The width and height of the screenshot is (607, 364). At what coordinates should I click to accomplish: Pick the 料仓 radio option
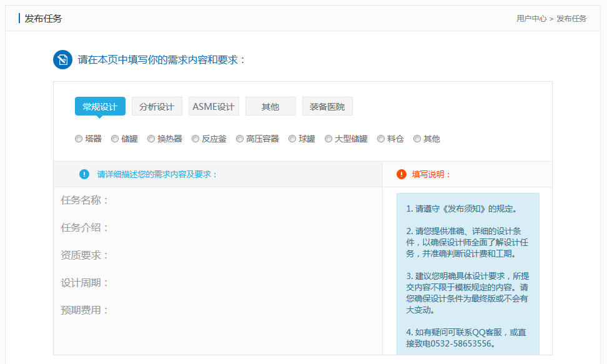click(x=381, y=139)
